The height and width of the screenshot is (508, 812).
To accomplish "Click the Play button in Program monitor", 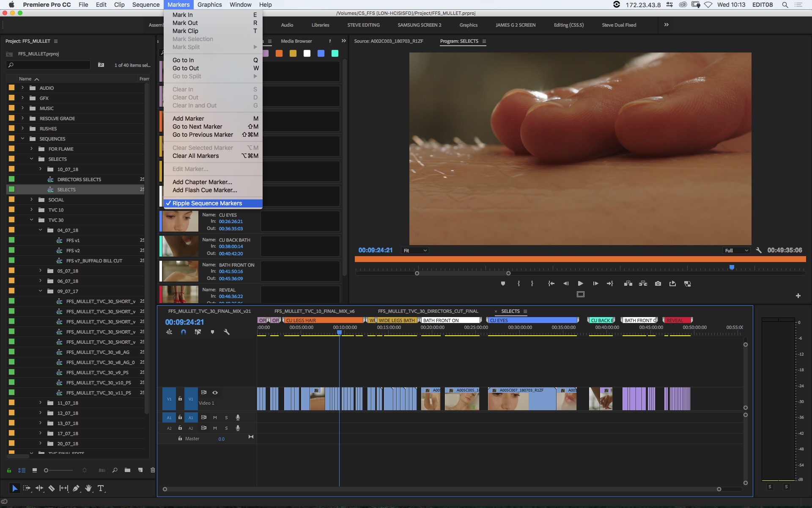I will tap(580, 284).
